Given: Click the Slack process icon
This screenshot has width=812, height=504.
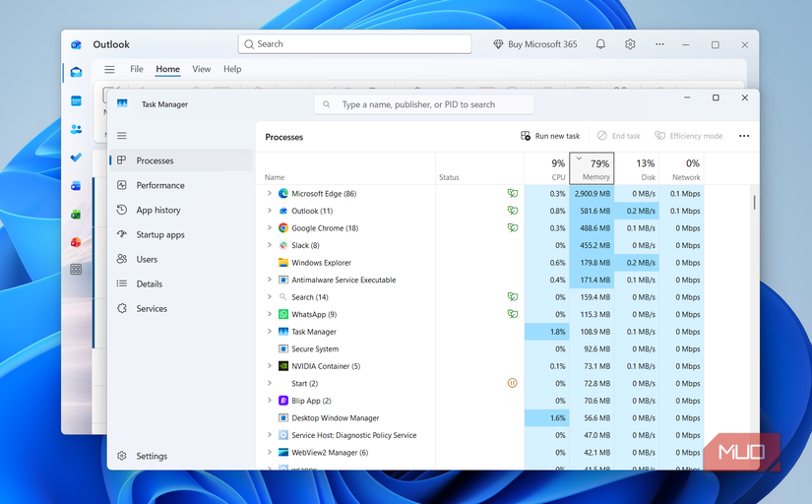Looking at the screenshot, I should (x=283, y=245).
